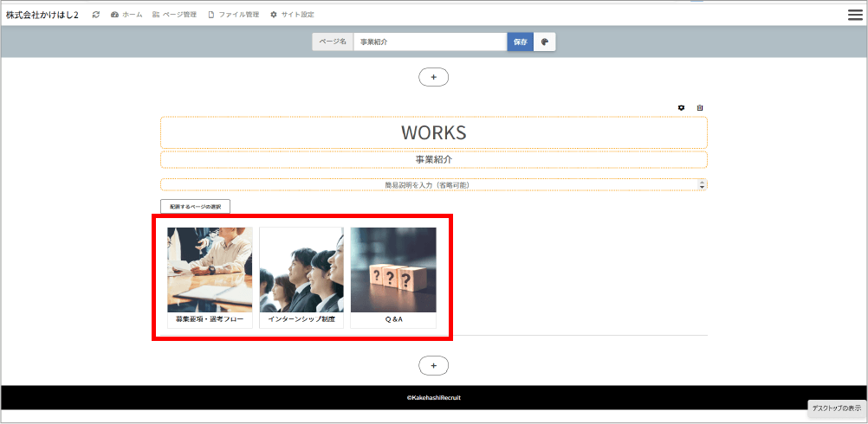Image resolution: width=868 pixels, height=424 pixels.
Task: Open the インターンシップ制度 page card thumbnail
Action: (301, 270)
